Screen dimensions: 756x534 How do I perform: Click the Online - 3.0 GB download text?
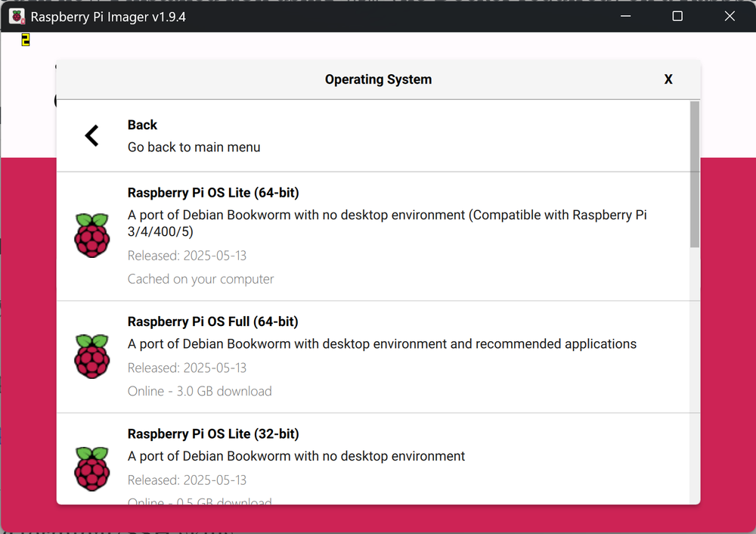tap(201, 391)
